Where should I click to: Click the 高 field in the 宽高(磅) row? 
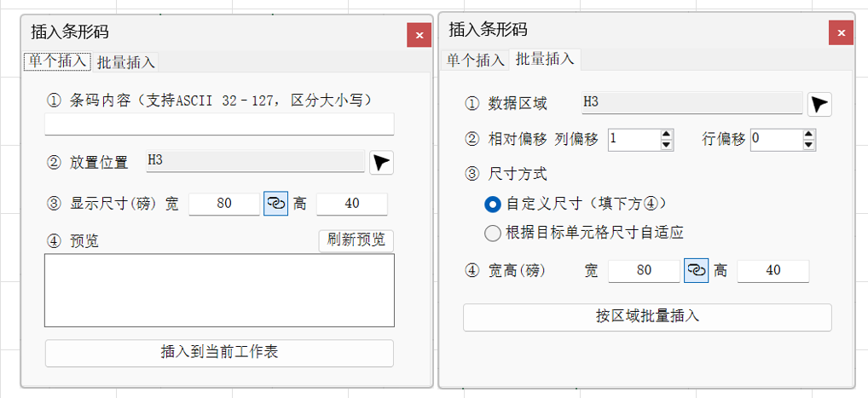point(773,270)
